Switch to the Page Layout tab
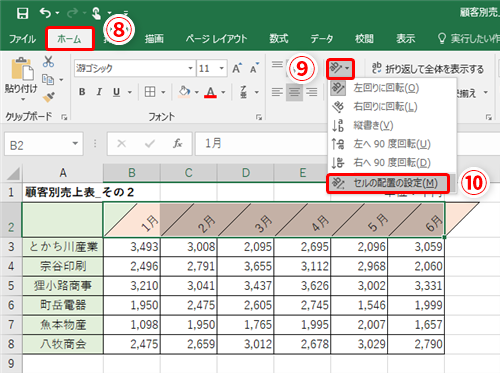 217,39
